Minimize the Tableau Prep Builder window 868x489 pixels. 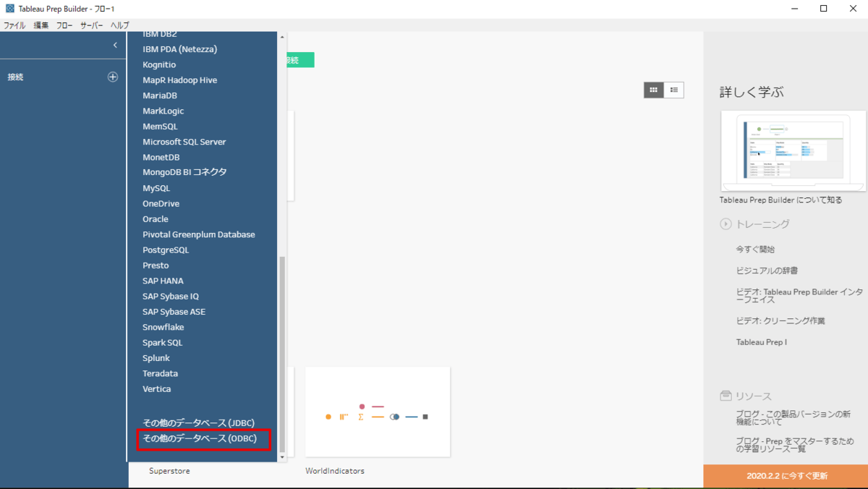(793, 9)
